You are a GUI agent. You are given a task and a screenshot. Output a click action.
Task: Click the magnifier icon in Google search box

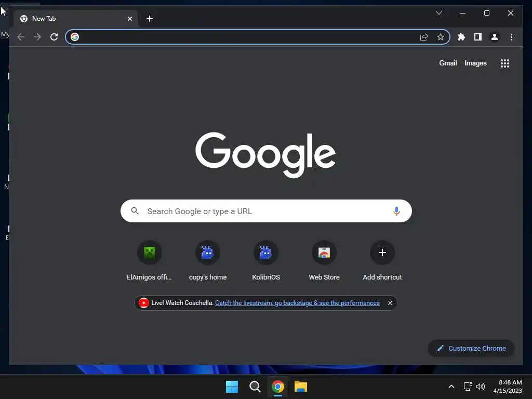click(135, 211)
